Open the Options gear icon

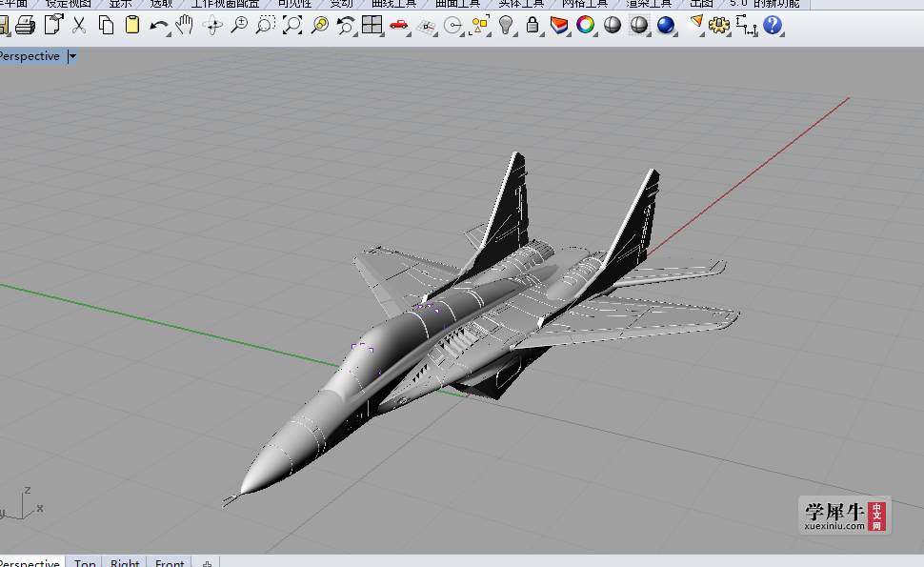tap(719, 26)
